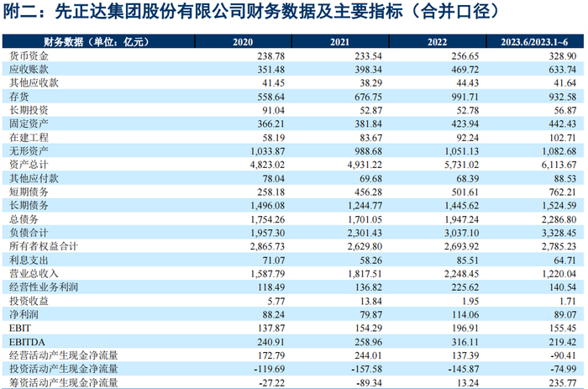The image size is (588, 389).
Task: Select the EBIT row label
Action: (20, 329)
